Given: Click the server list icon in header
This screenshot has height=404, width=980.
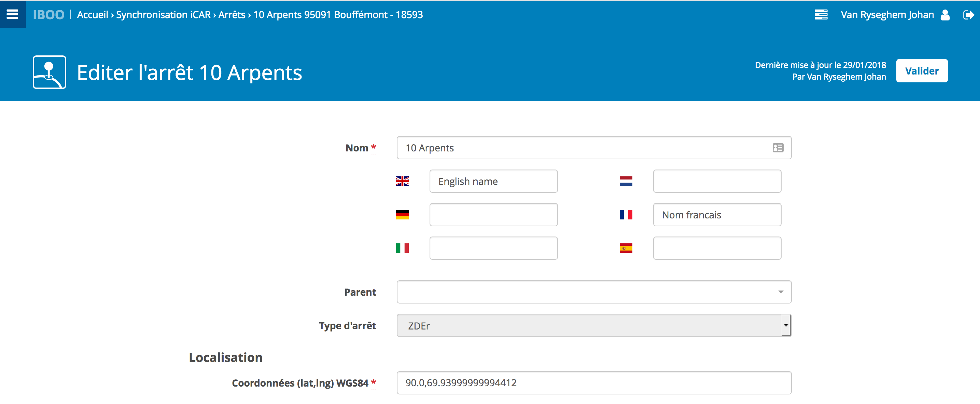Looking at the screenshot, I should click(x=821, y=14).
